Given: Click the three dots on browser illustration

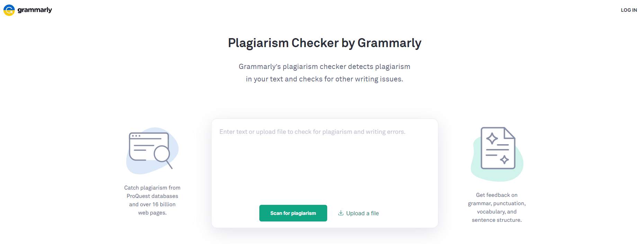Looking at the screenshot, I should [x=136, y=136].
